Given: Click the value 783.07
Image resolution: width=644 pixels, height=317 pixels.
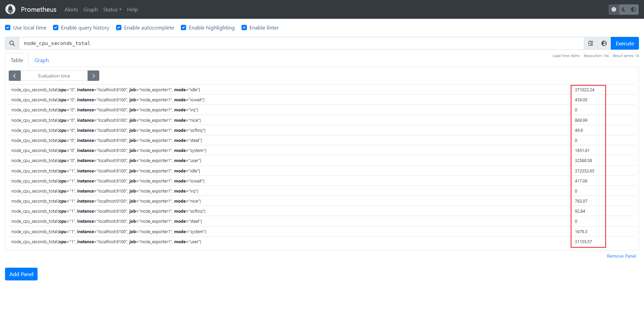Looking at the screenshot, I should 581,201.
